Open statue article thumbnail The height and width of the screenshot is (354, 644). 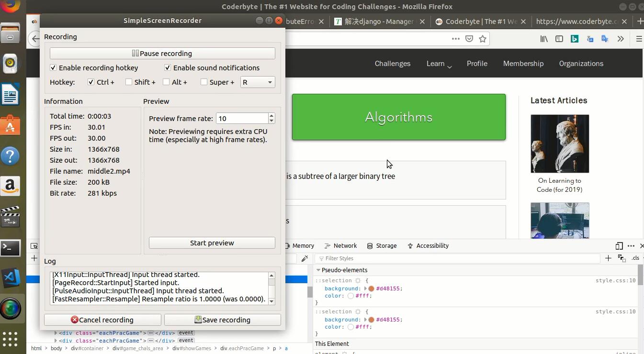560,144
